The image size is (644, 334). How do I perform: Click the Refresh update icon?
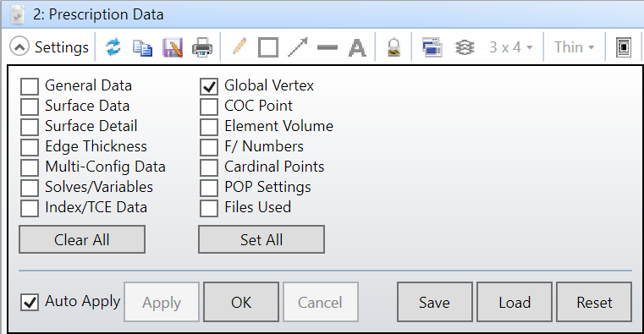[x=113, y=47]
